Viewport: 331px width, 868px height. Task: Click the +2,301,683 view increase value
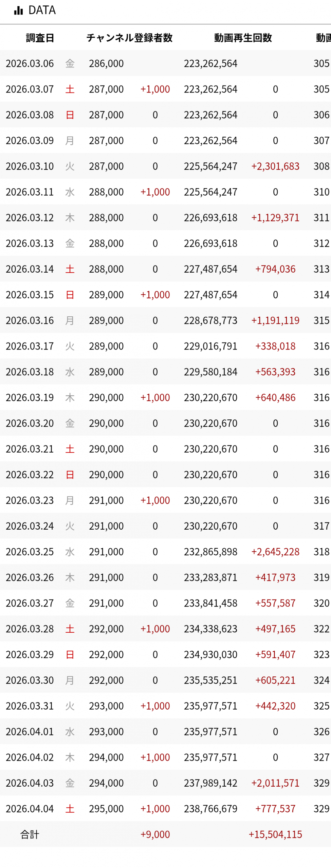pyautogui.click(x=275, y=166)
